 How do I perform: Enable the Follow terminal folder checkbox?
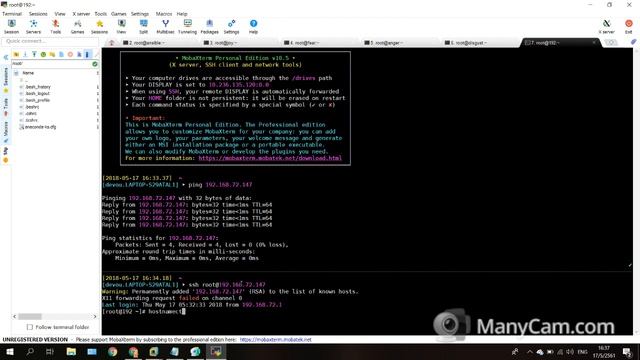point(30,327)
